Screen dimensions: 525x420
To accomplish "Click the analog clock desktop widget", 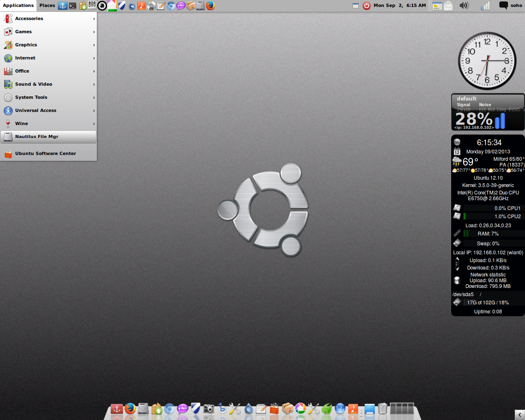I will tap(487, 61).
